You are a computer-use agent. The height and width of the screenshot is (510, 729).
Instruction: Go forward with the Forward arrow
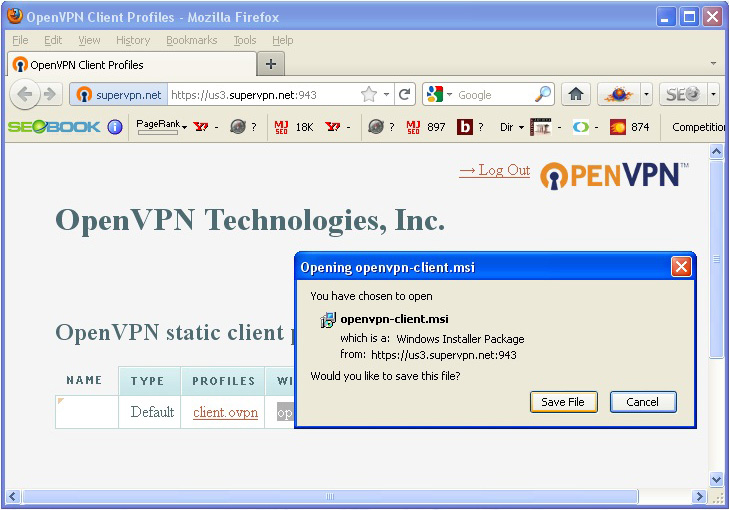click(x=49, y=94)
